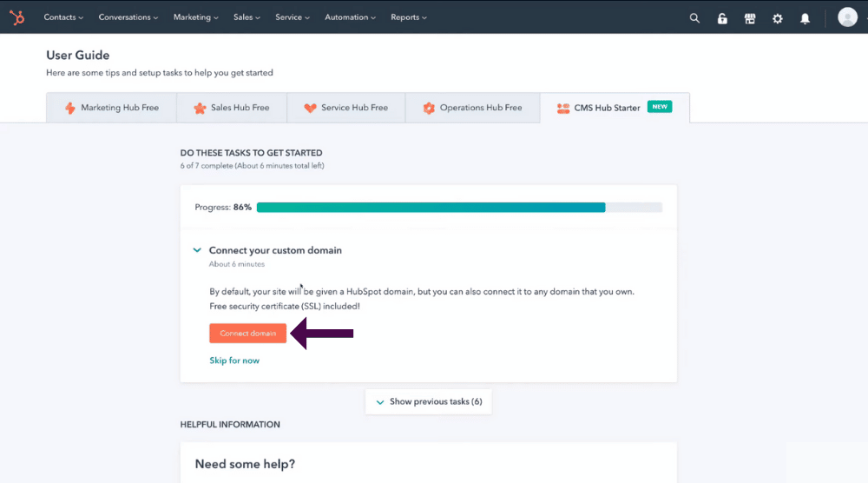868x483 pixels.
Task: Switch to Marketing Hub Free tab
Action: [x=111, y=108]
